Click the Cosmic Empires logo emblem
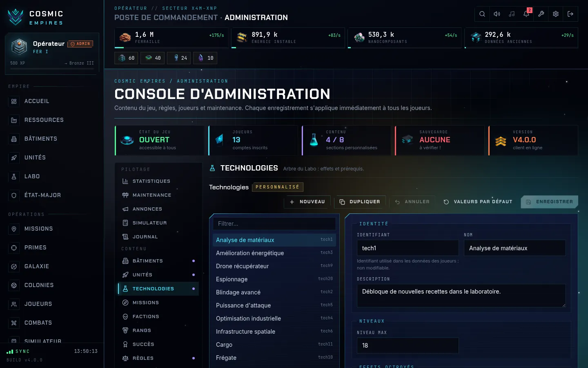The image size is (588, 368). (16, 17)
